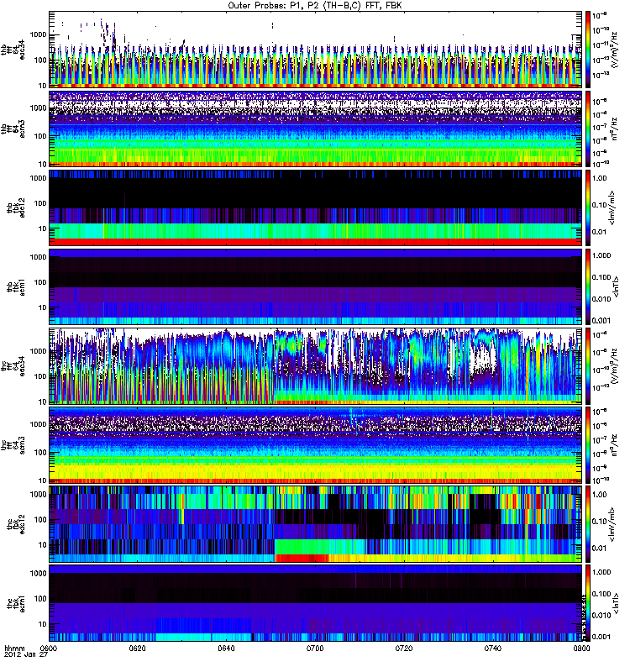Click the 0640 time tick label
The height and width of the screenshot is (672, 630).
coord(226,648)
